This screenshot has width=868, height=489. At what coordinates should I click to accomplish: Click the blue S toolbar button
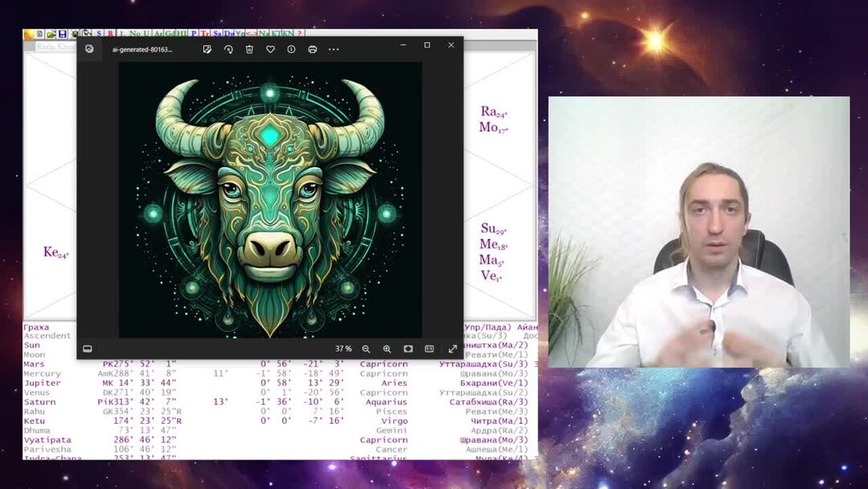pyautogui.click(x=99, y=34)
